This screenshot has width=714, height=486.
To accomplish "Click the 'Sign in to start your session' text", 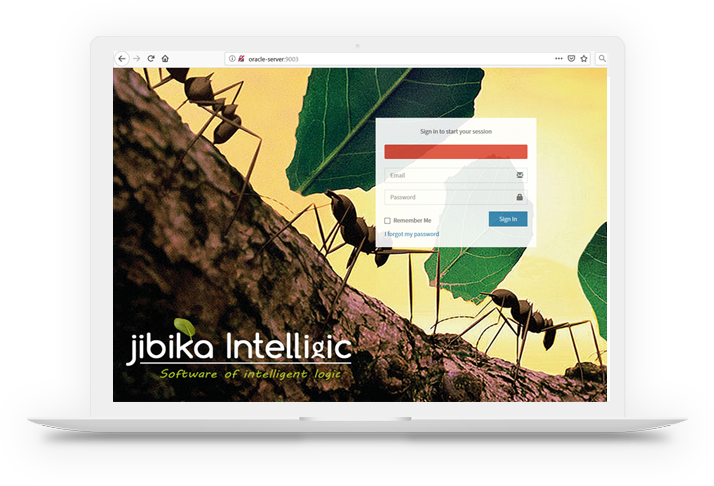I will coord(456,132).
